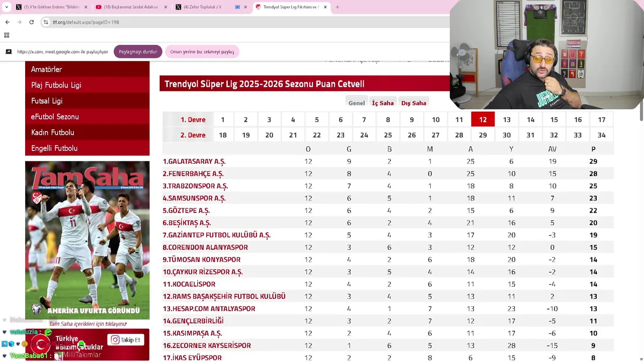Open 6.BEŞİKTAŞ A.Ş. team link

tap(187, 223)
